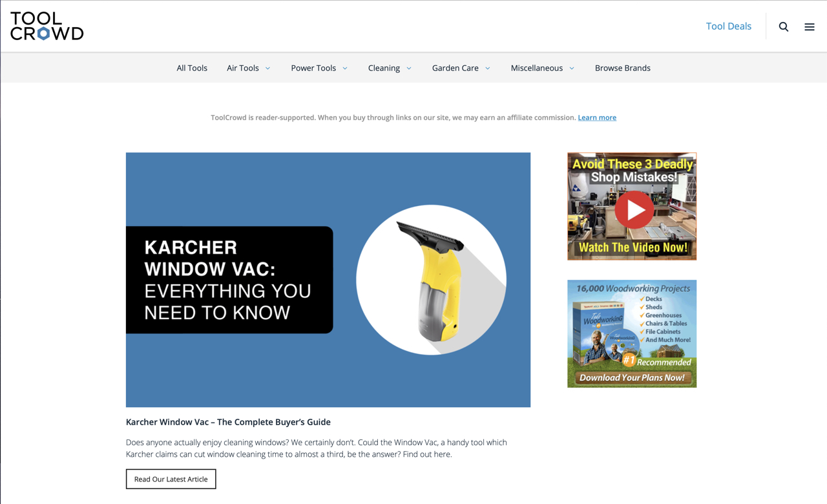The image size is (827, 504).
Task: Click the Learn more affiliate link
Action: point(597,118)
